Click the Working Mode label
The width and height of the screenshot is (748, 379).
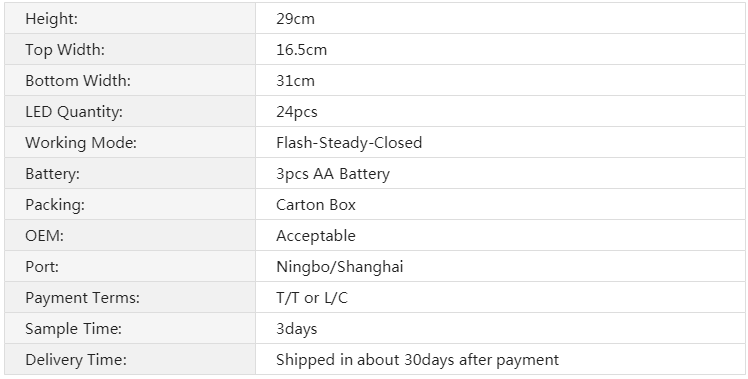tap(81, 143)
